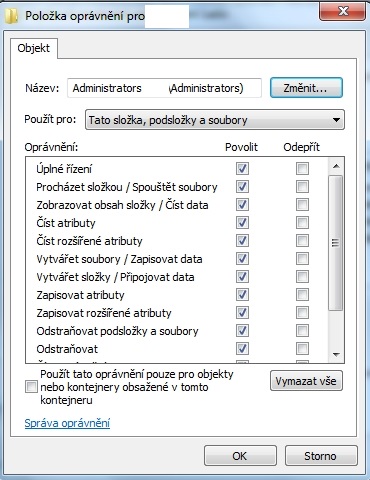370x480 pixels.
Task: Click the permissions list scroll-up arrow
Action: pyautogui.click(x=336, y=166)
